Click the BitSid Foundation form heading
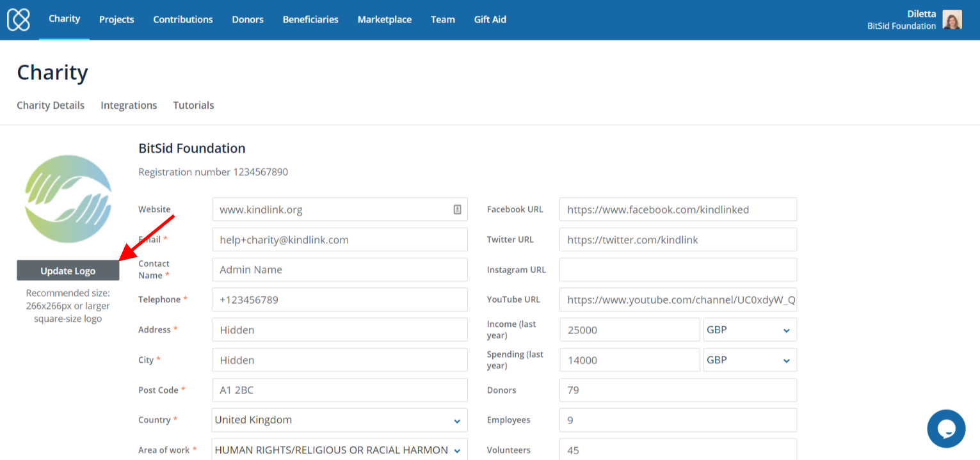 click(192, 148)
